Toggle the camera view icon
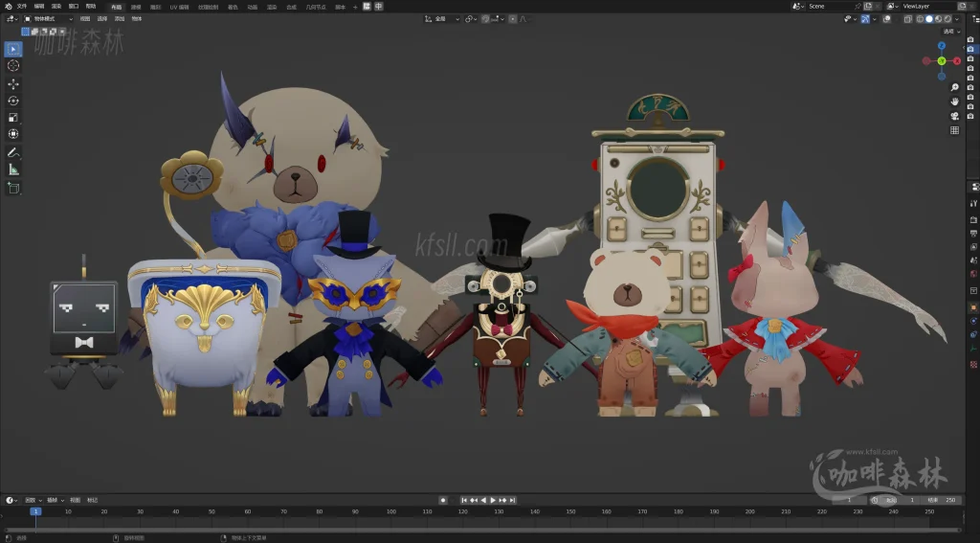The height and width of the screenshot is (543, 980). (x=954, y=116)
